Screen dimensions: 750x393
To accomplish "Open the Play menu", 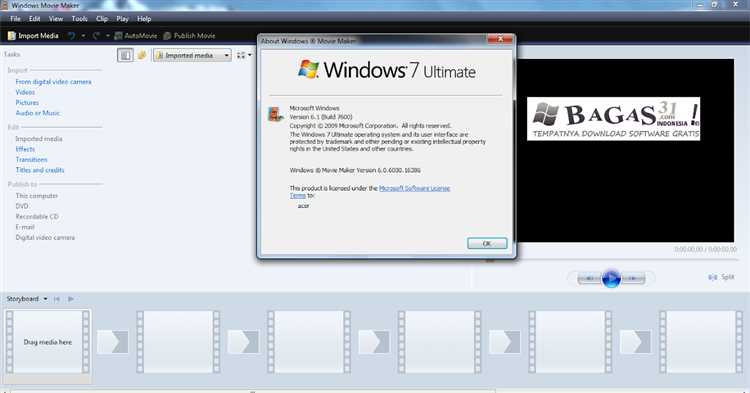I will pos(122,19).
